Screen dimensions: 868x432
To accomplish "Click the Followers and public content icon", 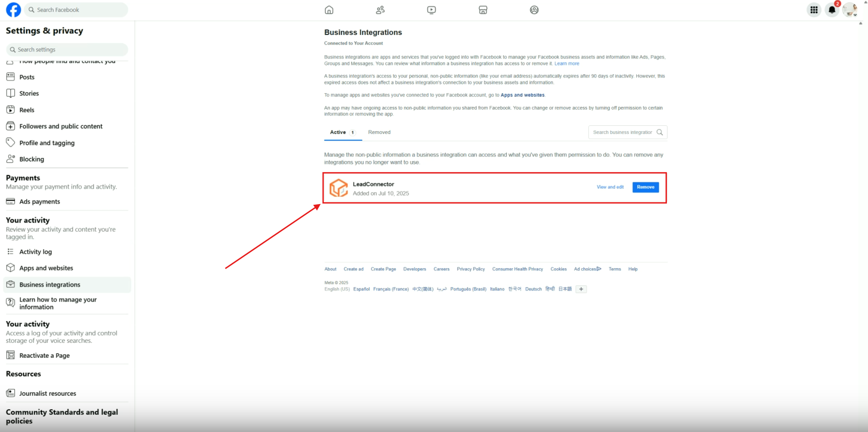I will [11, 126].
